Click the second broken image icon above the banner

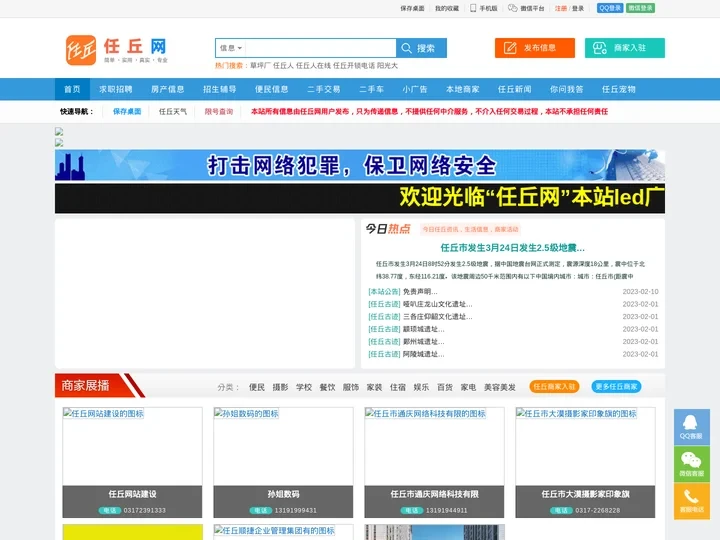[x=59, y=143]
